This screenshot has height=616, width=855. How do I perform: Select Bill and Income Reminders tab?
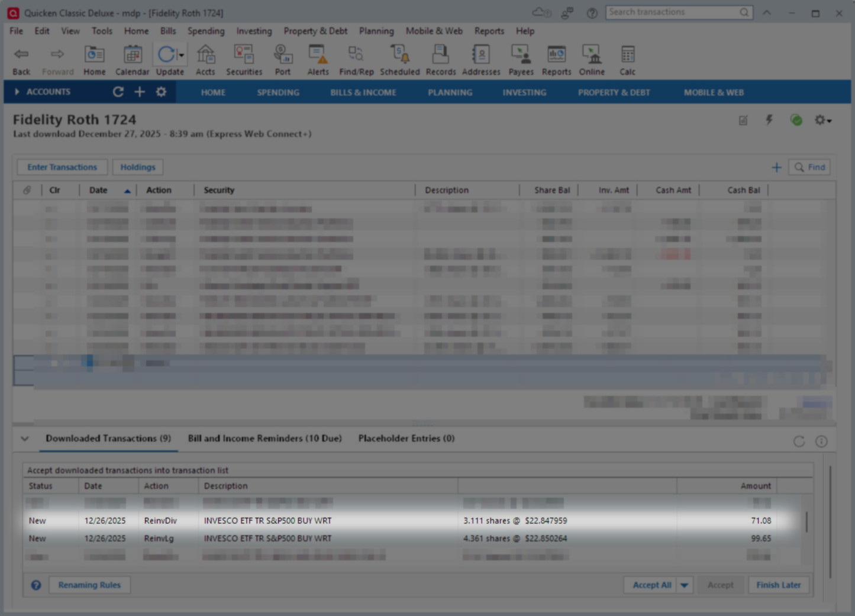[x=265, y=438]
